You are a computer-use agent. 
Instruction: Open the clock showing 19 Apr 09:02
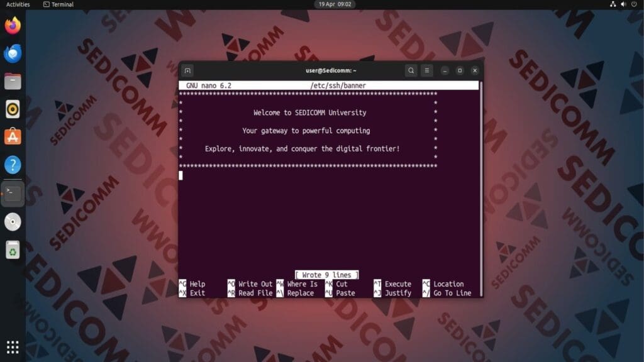pyautogui.click(x=335, y=4)
